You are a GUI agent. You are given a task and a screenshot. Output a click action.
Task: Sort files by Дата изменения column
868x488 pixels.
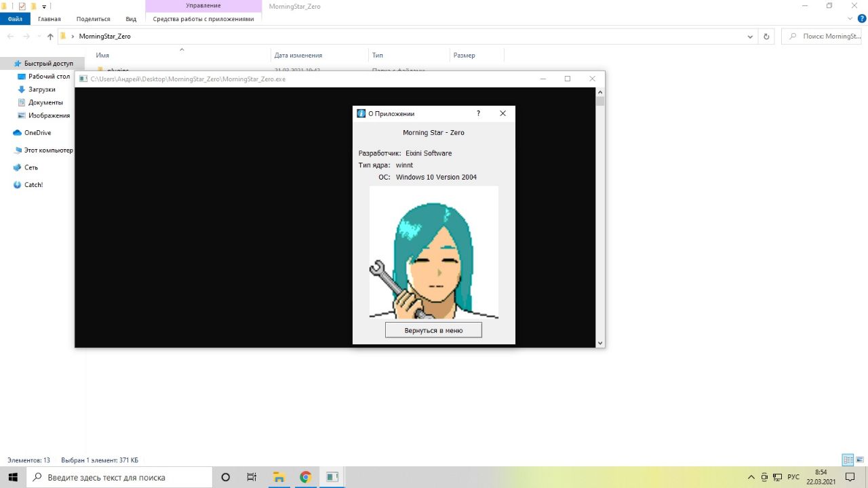(298, 55)
